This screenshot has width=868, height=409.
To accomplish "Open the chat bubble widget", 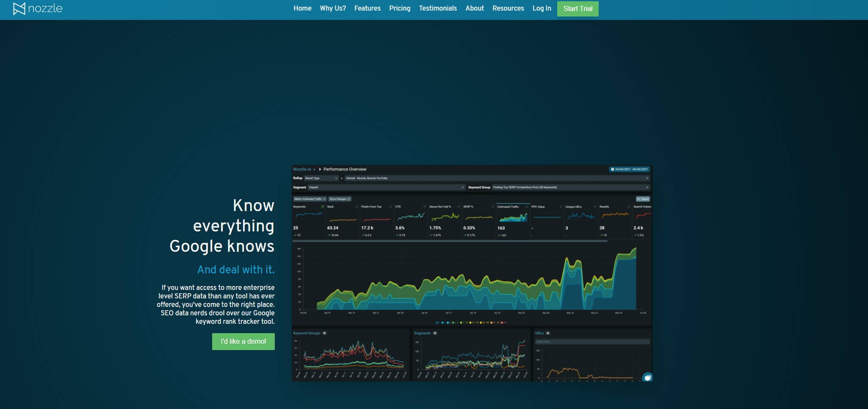I will pyautogui.click(x=647, y=377).
